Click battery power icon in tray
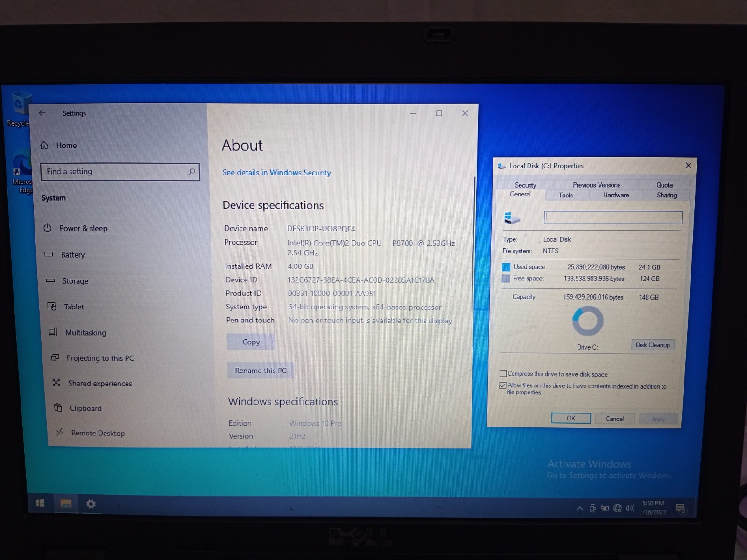The height and width of the screenshot is (560, 747). (x=605, y=508)
